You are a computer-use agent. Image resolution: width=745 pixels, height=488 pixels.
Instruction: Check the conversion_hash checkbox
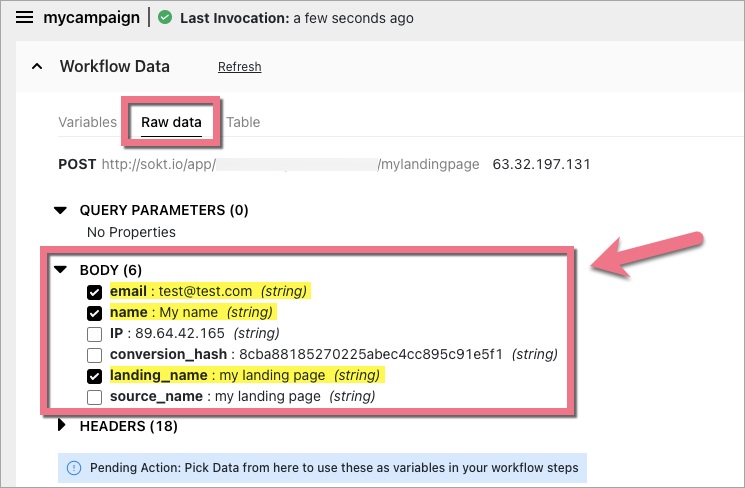click(x=95, y=355)
